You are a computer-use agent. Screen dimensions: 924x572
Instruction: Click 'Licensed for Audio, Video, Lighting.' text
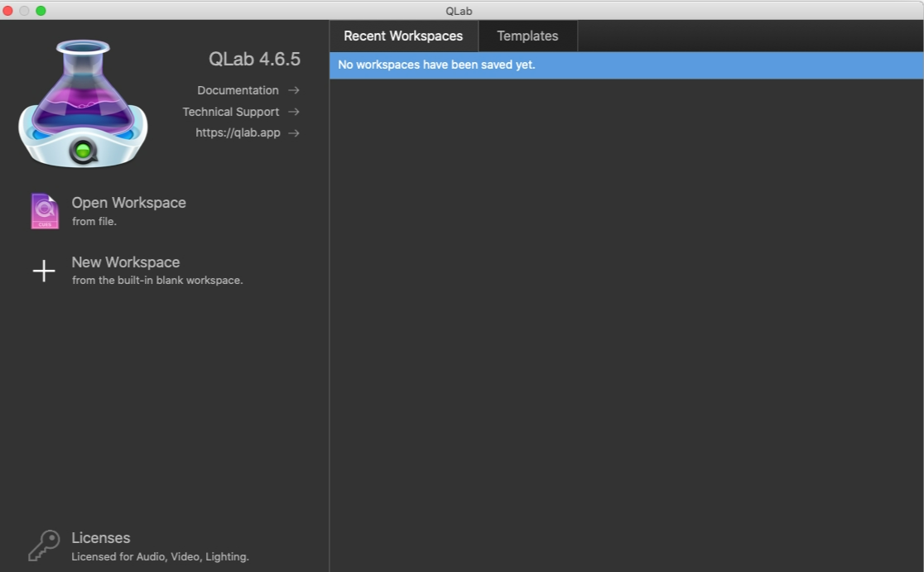point(161,556)
